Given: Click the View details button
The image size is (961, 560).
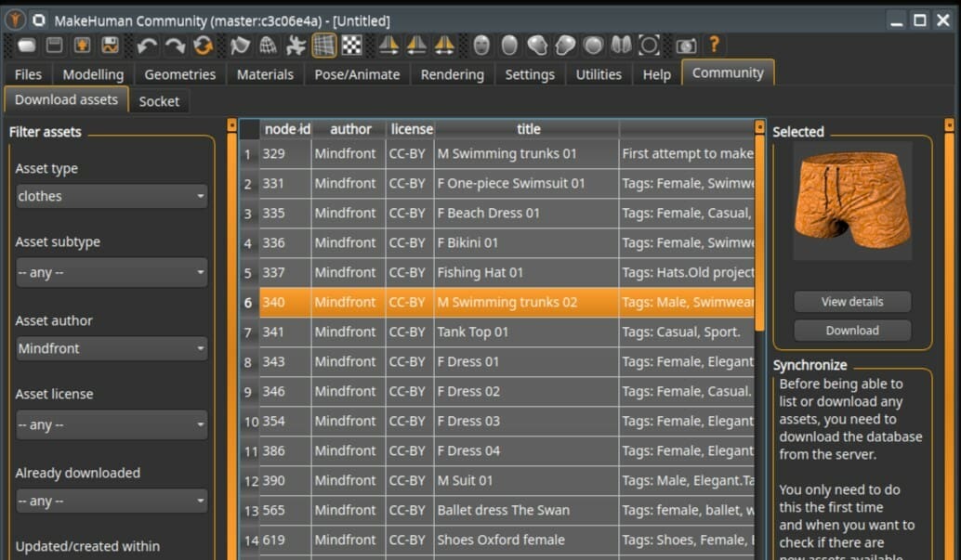Looking at the screenshot, I should pyautogui.click(x=852, y=302).
